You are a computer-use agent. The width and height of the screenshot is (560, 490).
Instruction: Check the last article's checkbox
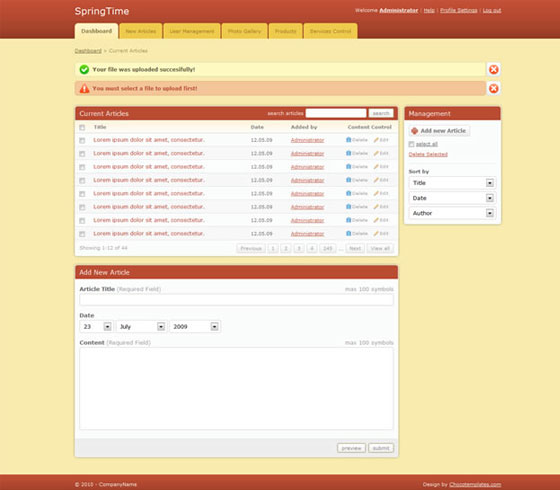pos(82,234)
